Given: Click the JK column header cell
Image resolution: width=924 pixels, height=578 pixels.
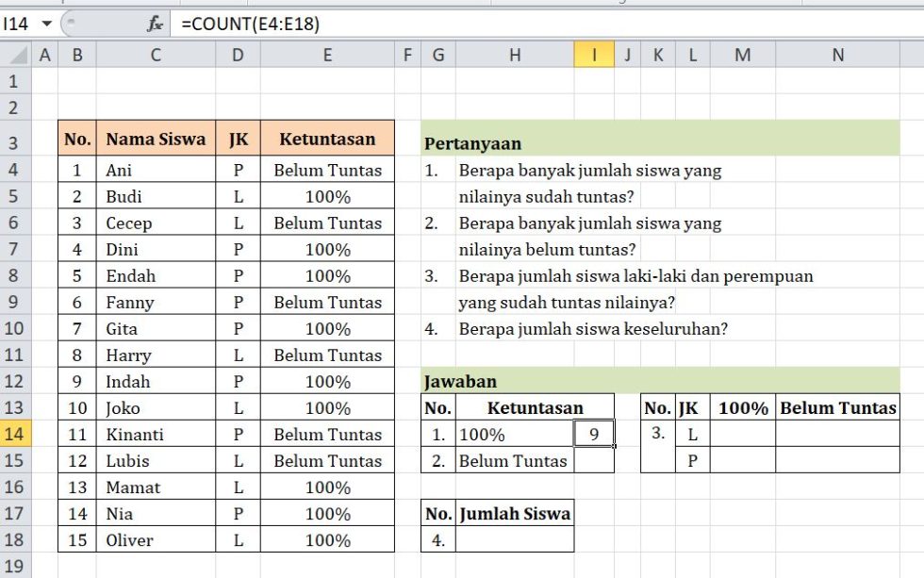Looking at the screenshot, I should pyautogui.click(x=239, y=137).
